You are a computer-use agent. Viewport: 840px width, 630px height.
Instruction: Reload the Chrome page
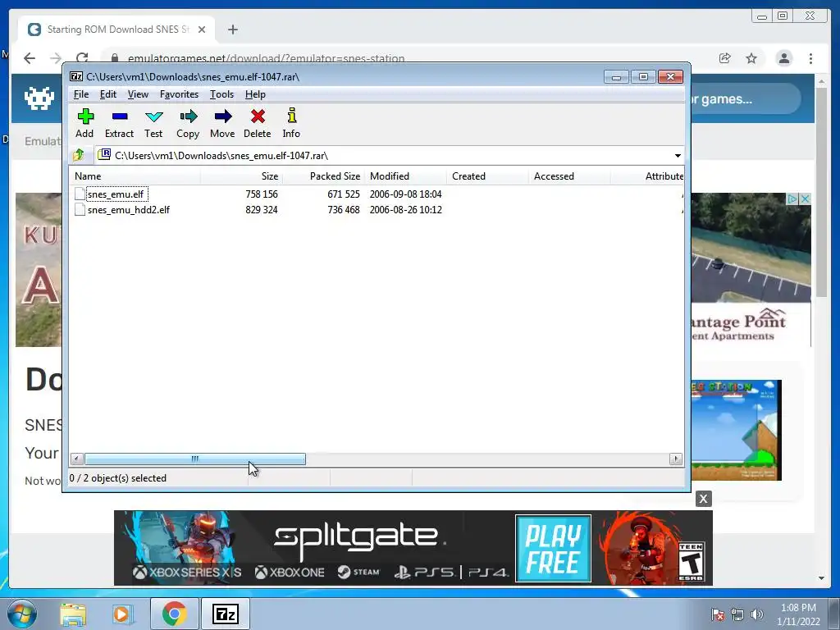(x=82, y=58)
